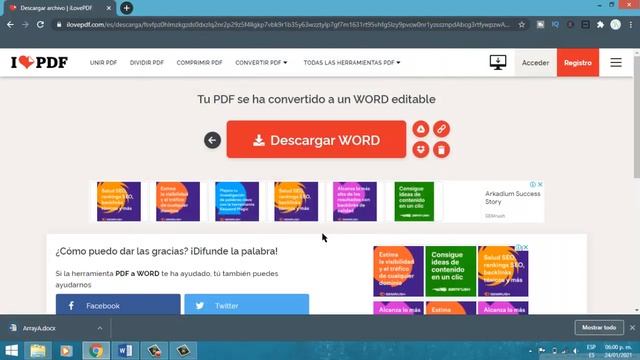Open File Explorer from taskbar
The image size is (640, 360).
click(38, 350)
